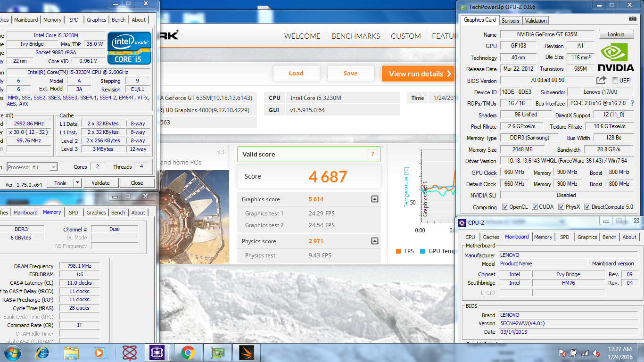Open Graphics tab in CPU-Z memory window

click(x=96, y=213)
